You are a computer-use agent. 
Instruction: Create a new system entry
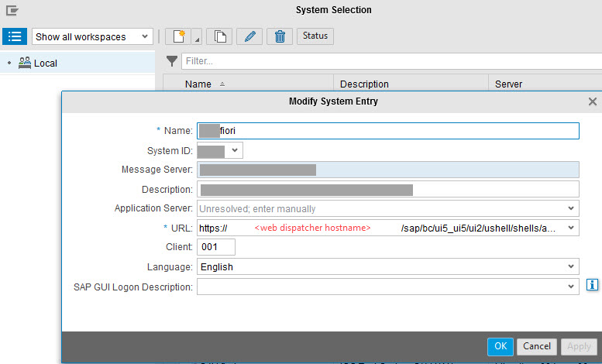coord(178,36)
